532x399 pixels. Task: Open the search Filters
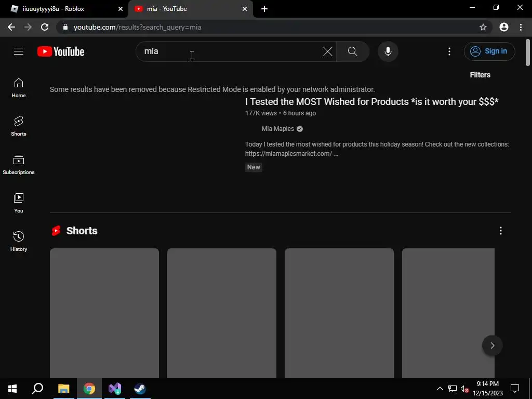tap(480, 75)
